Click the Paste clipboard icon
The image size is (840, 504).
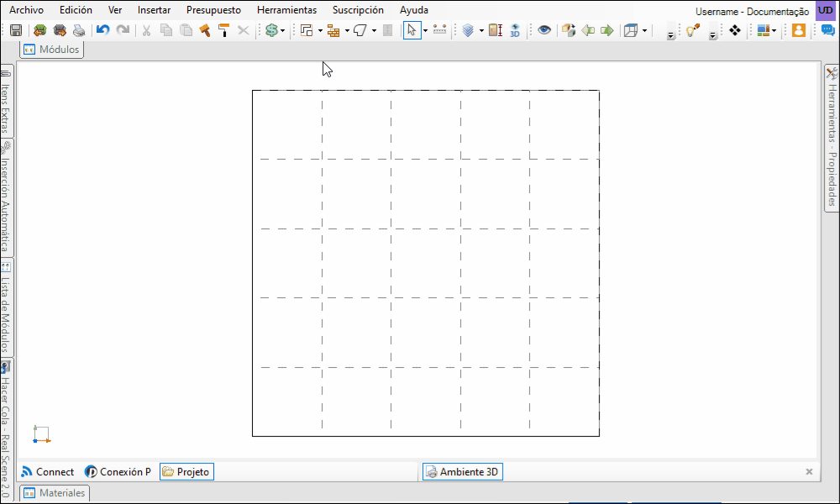186,30
